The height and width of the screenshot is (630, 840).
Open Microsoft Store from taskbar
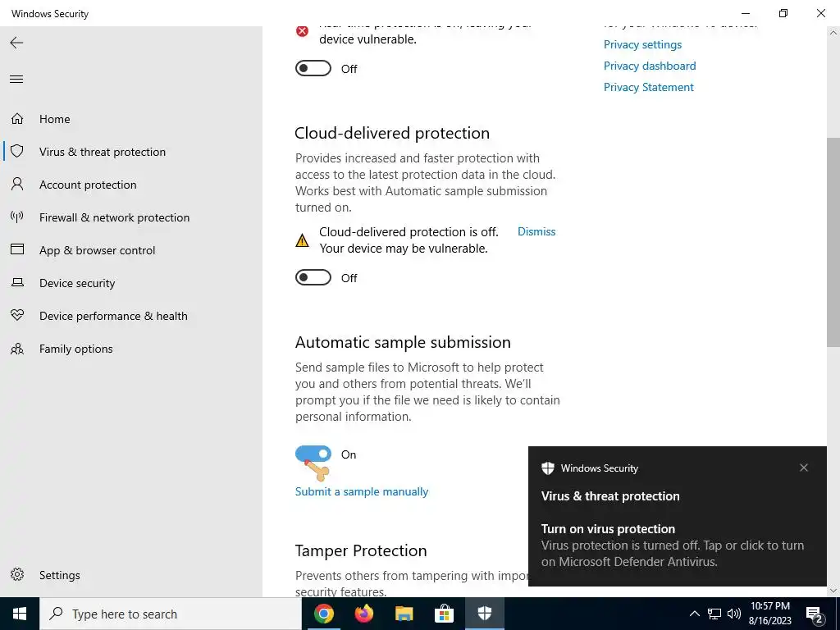[444, 614]
